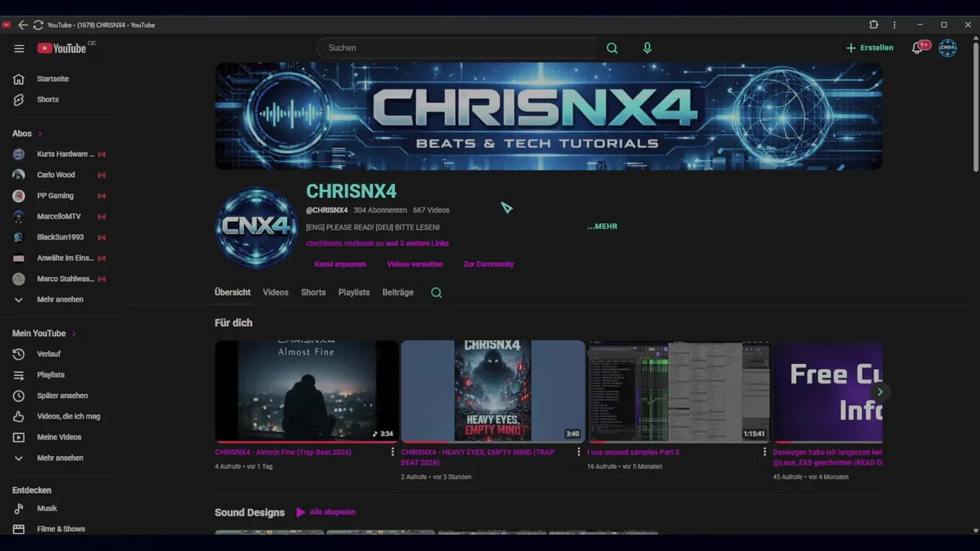Play HEAVY EYES, EMPTY MIND thumbnail
The image size is (980, 551).
tap(492, 391)
